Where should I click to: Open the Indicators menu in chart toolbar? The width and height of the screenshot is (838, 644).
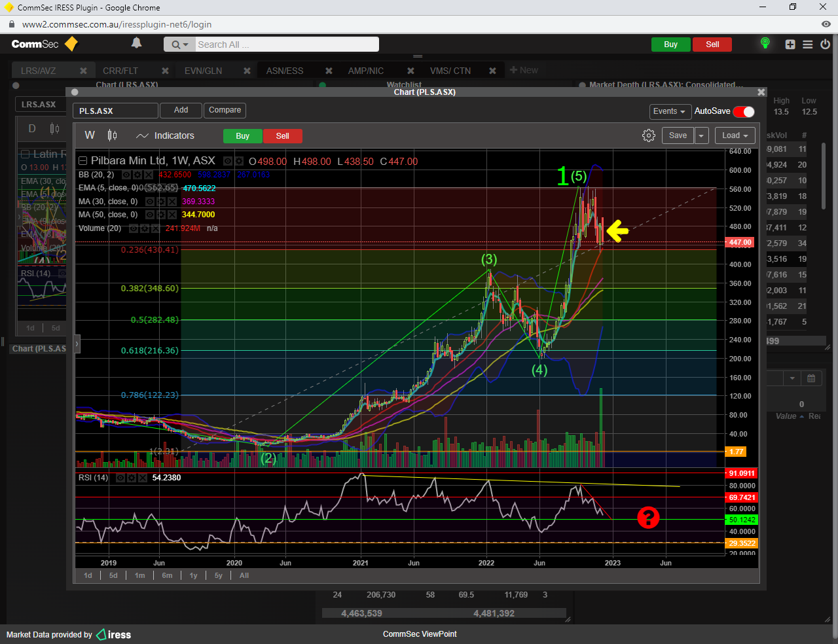pyautogui.click(x=166, y=135)
